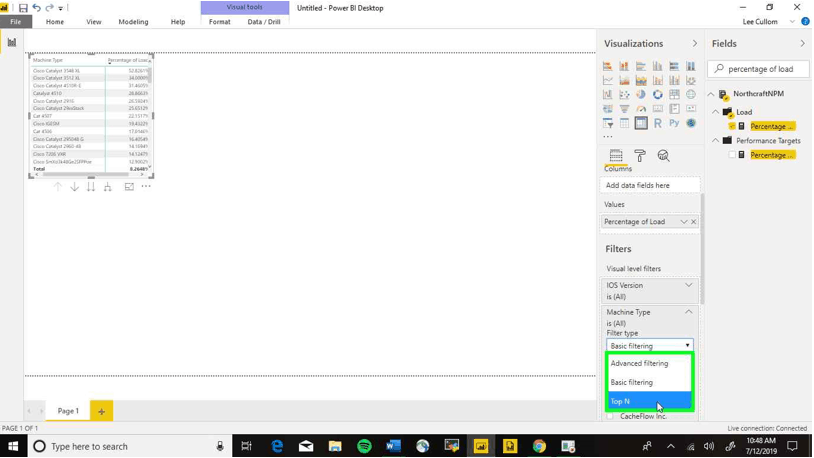Open Windows Start menu
The width and height of the screenshot is (814, 458).
12,447
